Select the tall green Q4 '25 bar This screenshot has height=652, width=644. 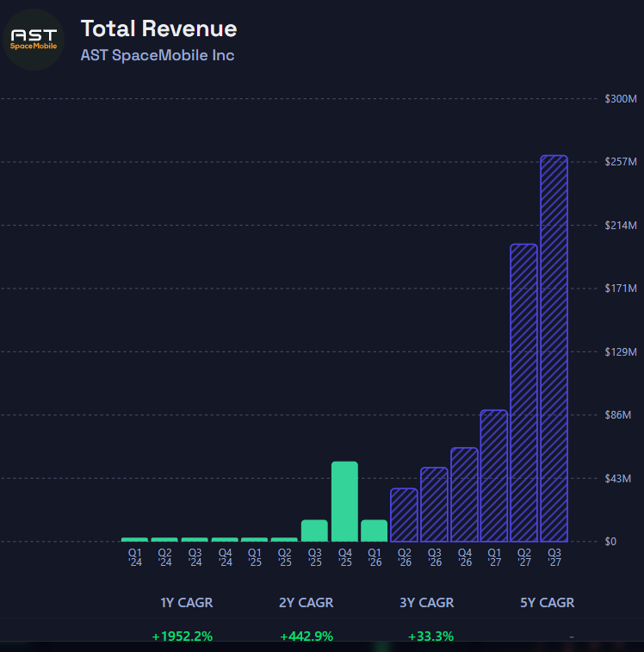(344, 501)
